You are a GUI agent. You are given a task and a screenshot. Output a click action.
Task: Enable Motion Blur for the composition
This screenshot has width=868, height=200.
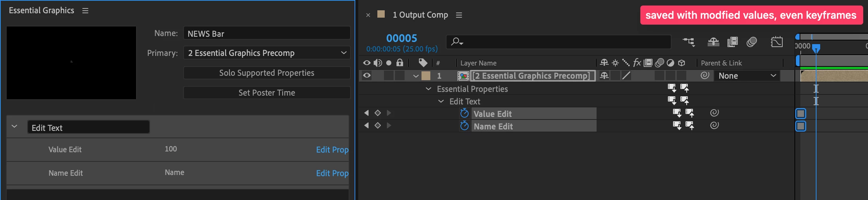click(752, 42)
